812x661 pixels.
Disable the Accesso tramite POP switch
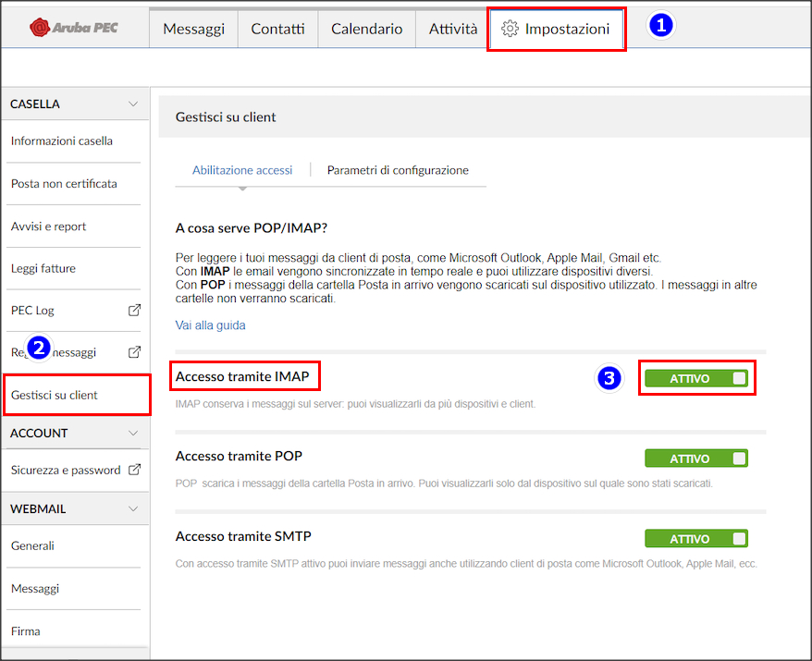[696, 459]
